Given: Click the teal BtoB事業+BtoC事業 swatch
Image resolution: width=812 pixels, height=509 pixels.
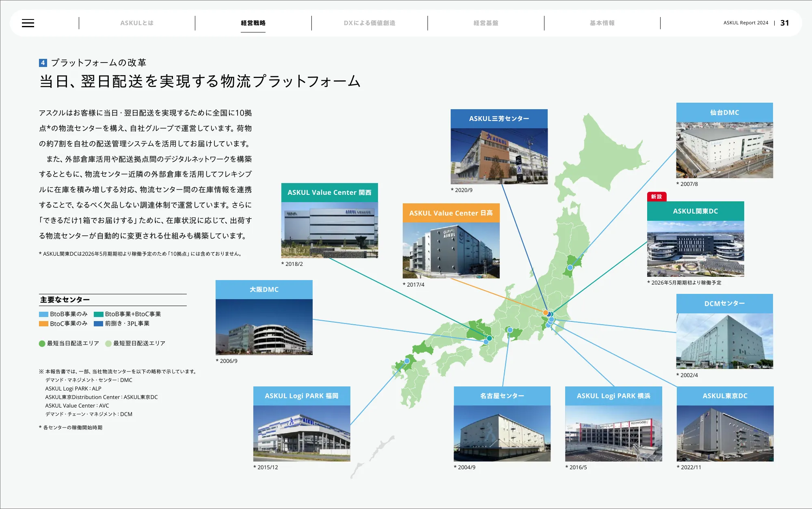Looking at the screenshot, I should (99, 314).
